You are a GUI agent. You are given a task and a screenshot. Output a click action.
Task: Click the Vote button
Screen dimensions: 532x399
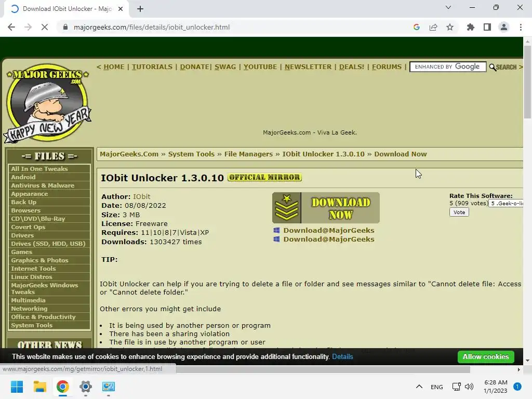point(459,212)
